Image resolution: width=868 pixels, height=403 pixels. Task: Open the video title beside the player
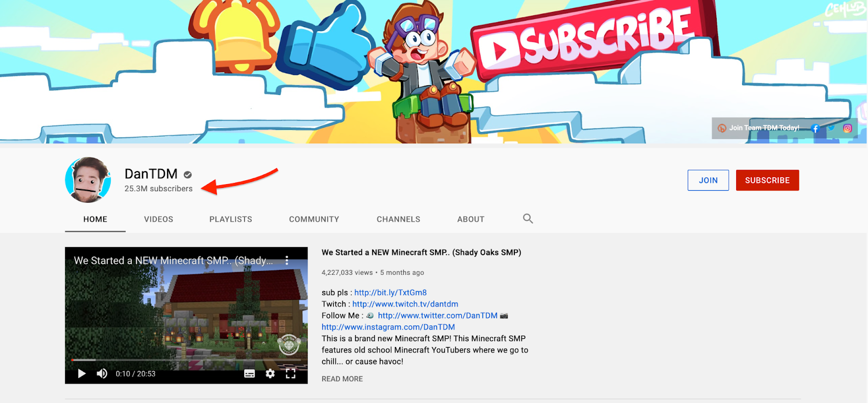point(422,252)
